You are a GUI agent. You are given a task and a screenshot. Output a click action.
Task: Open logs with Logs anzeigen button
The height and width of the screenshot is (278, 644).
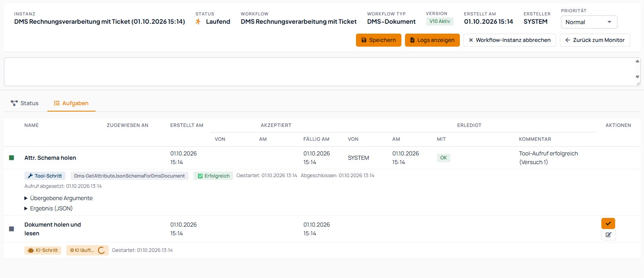pos(432,40)
